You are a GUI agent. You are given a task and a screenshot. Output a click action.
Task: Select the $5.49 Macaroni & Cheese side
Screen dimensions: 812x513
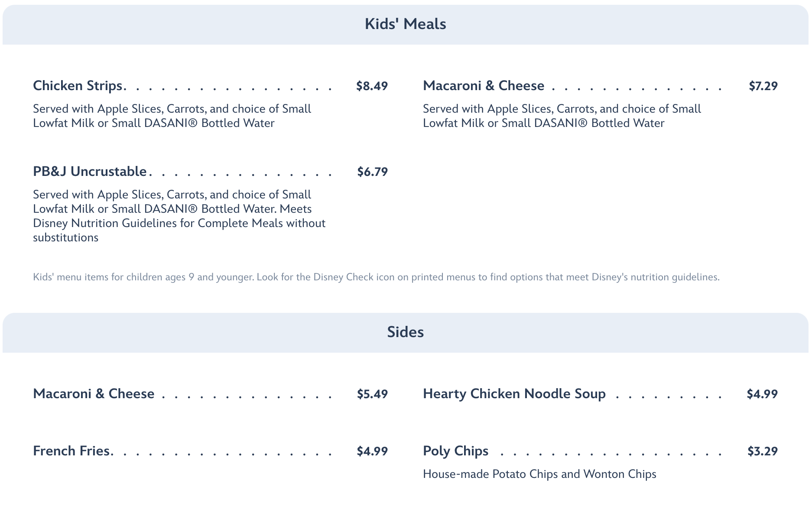pyautogui.click(x=94, y=394)
